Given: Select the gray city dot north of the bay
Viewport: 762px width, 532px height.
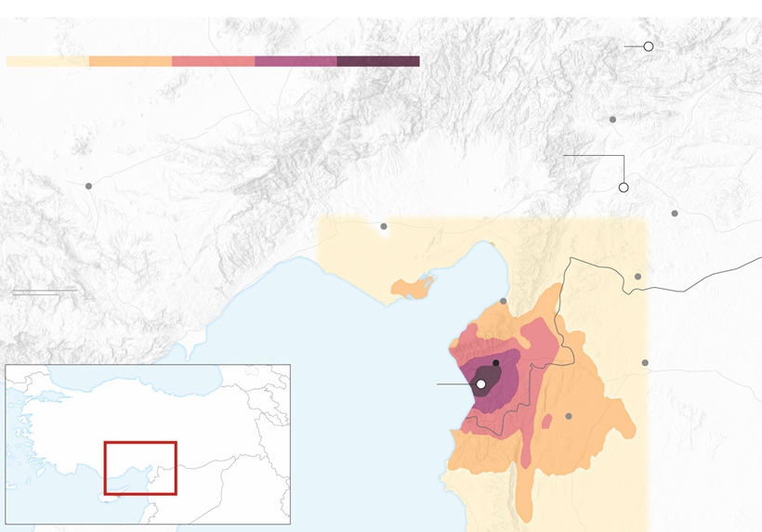Looking at the screenshot, I should 384,227.
